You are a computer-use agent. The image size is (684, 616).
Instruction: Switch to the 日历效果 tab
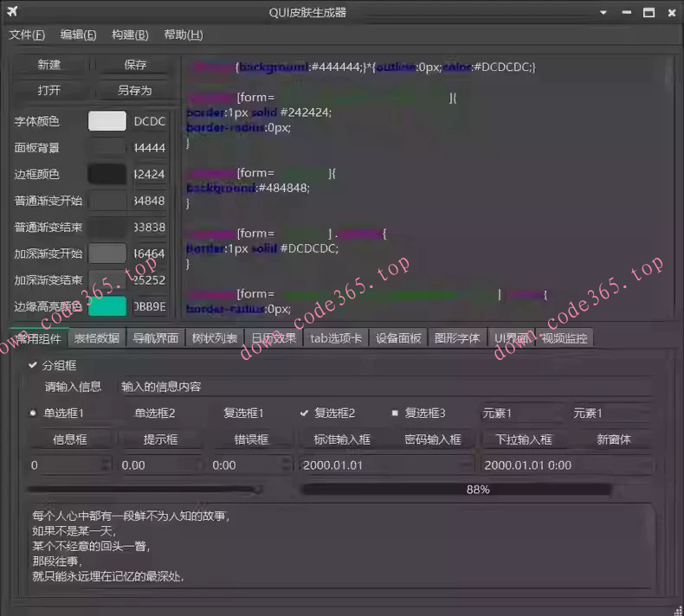pos(274,338)
